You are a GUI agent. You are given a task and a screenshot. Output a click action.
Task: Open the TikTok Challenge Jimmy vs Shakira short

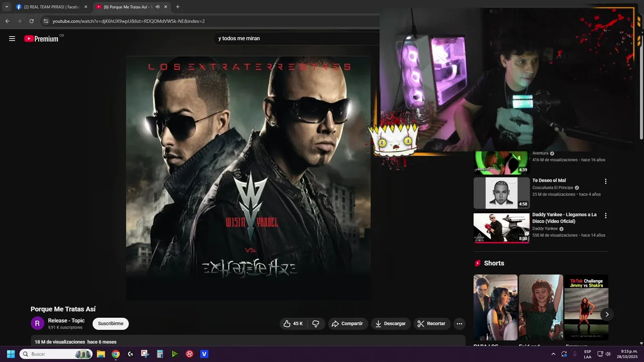pyautogui.click(x=586, y=307)
